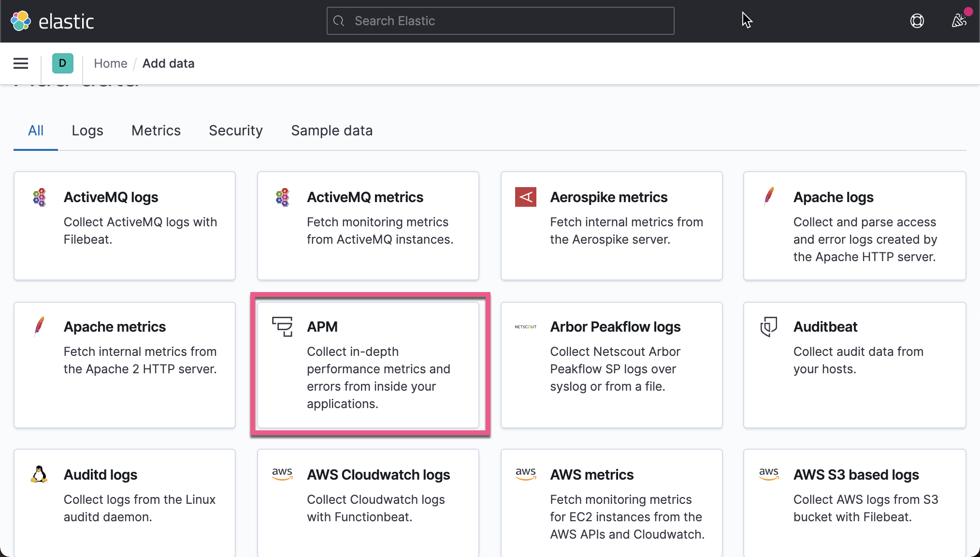The width and height of the screenshot is (980, 557).
Task: Open the Metrics tab
Action: [x=156, y=130]
